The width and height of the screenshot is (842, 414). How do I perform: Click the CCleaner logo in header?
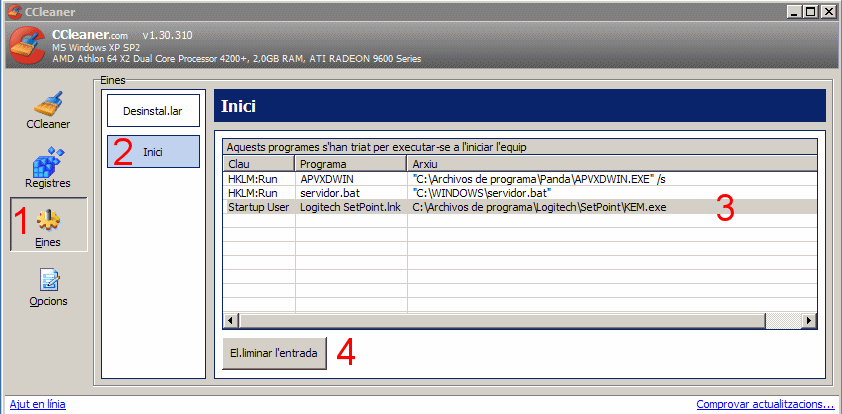click(x=27, y=45)
